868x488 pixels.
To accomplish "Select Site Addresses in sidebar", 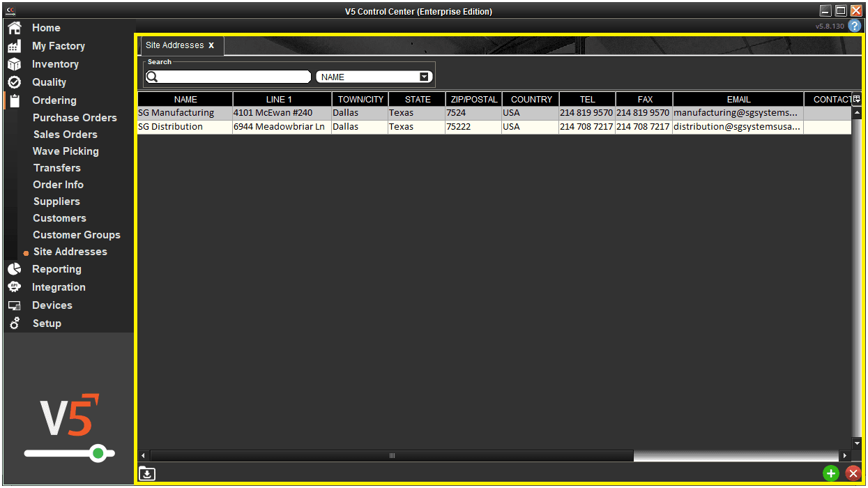I will [70, 252].
